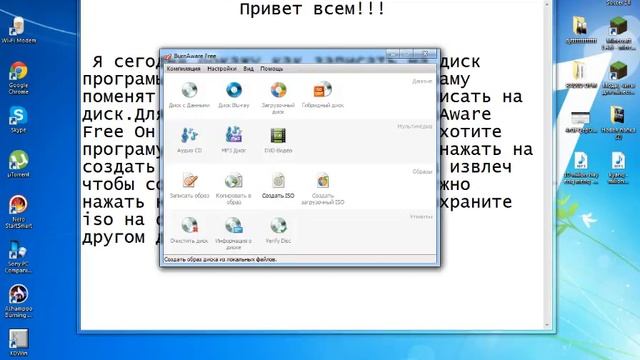The width and height of the screenshot is (640, 360).
Task: Open the Настройки menu
Action: [222, 69]
